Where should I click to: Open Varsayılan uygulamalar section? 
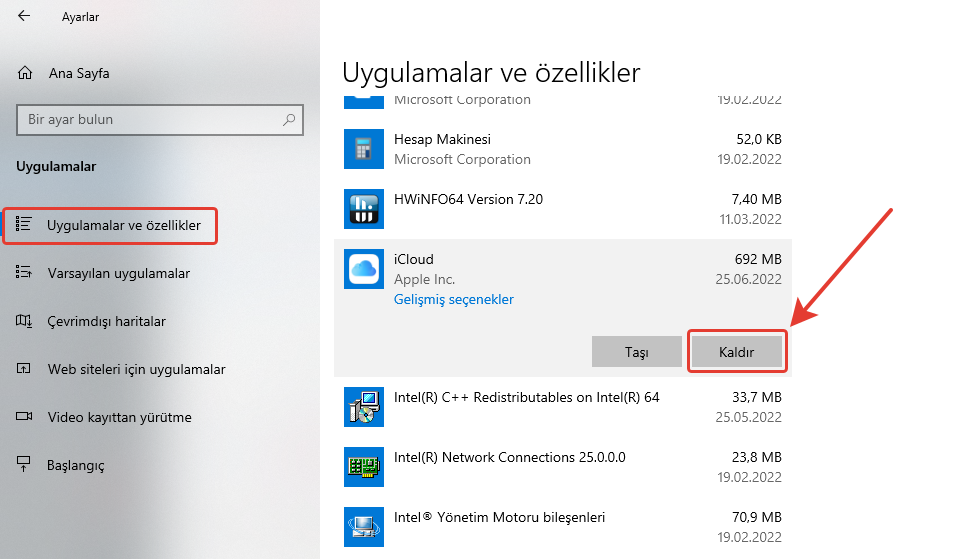coord(118,273)
